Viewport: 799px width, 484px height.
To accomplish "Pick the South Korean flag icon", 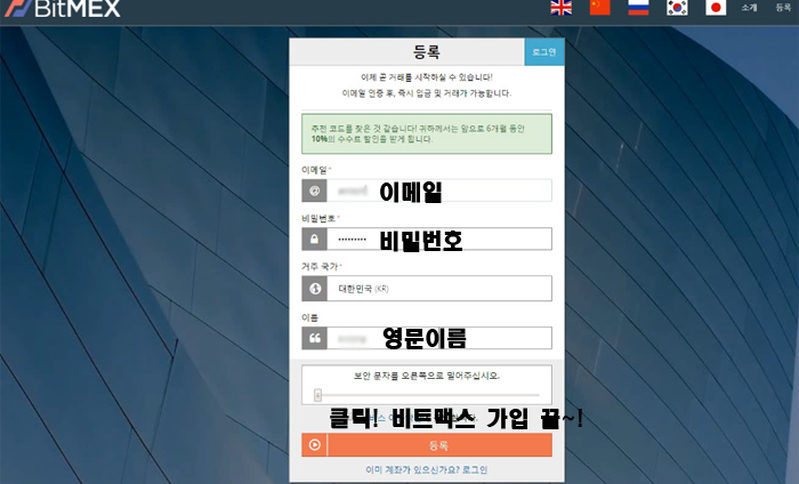I will coord(678,8).
